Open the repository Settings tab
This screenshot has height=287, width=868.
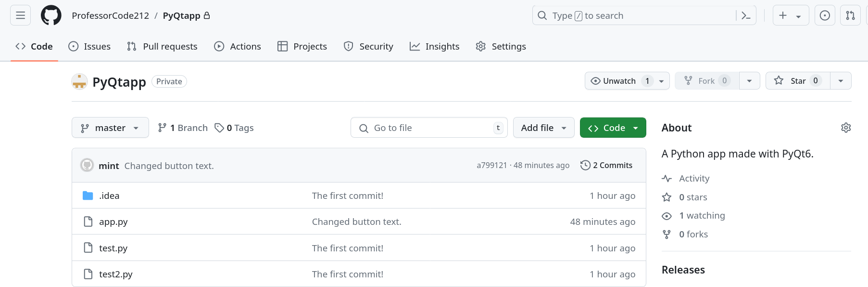(501, 46)
